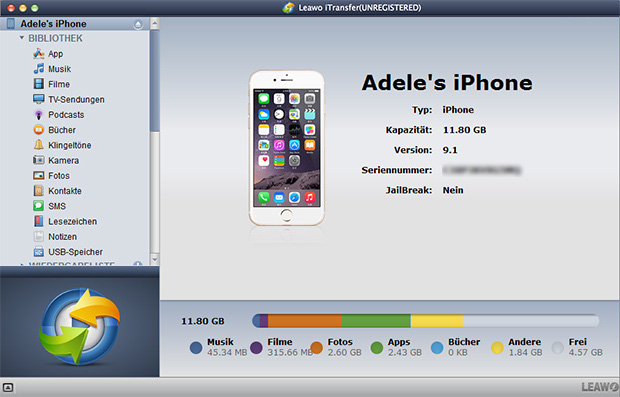Open the Kamera icon
The height and width of the screenshot is (397, 620).
point(38,160)
